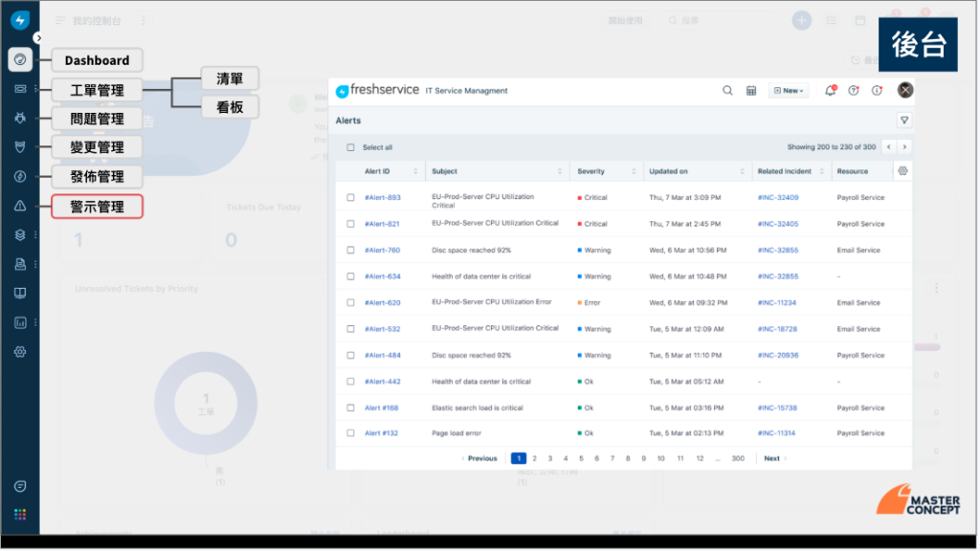Go to next alerts set arrow

point(906,147)
